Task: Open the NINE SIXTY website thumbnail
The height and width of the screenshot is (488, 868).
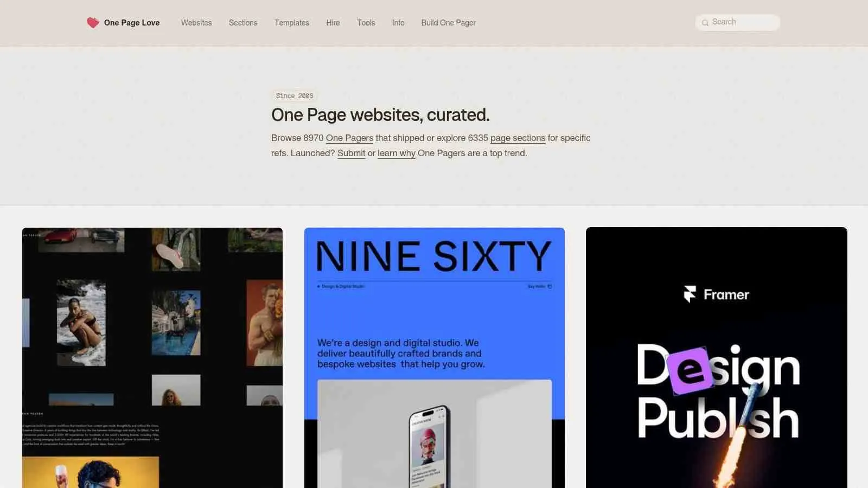Action: click(435, 358)
